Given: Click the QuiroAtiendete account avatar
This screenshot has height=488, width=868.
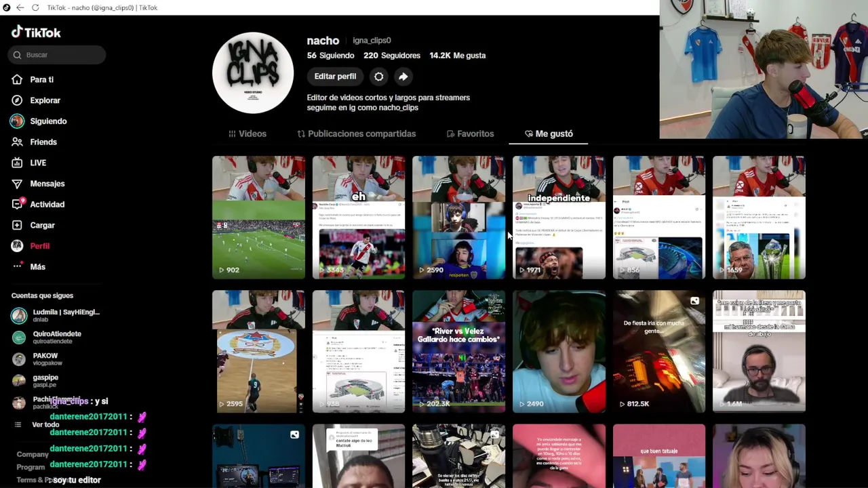Looking at the screenshot, I should [19, 338].
